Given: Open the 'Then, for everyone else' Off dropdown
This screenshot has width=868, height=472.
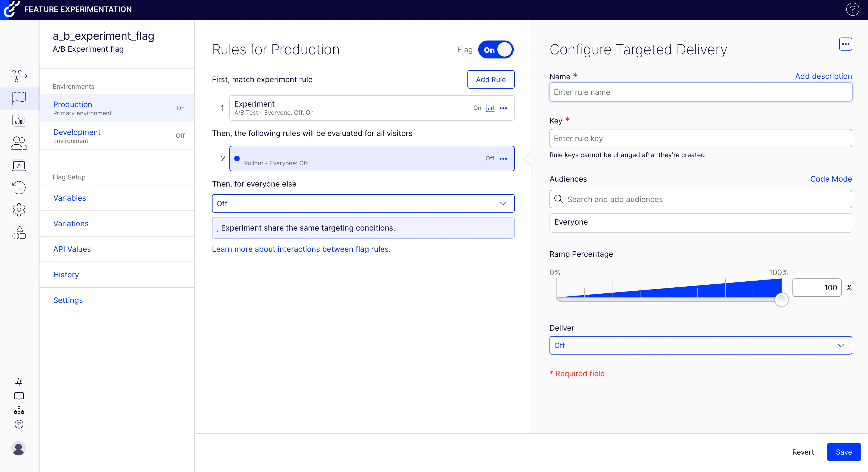Looking at the screenshot, I should coord(363,203).
